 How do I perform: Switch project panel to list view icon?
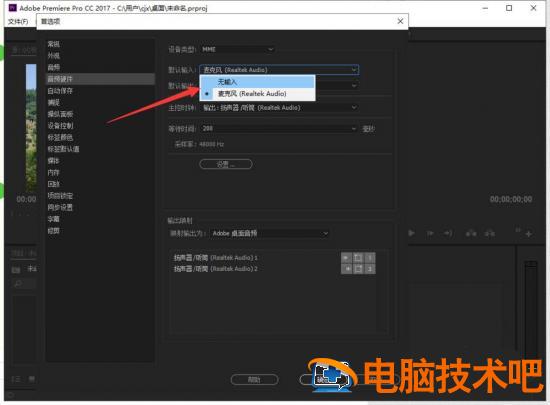(x=16, y=379)
